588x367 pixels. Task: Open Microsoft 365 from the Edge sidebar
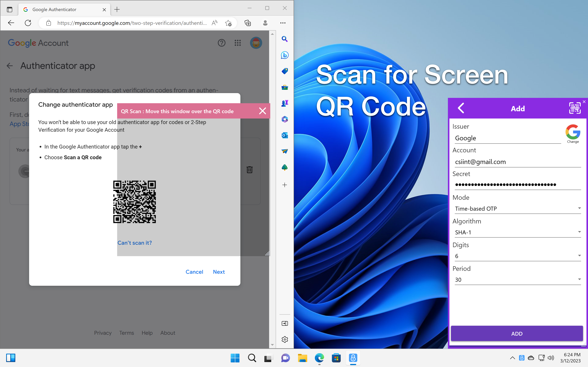(284, 119)
